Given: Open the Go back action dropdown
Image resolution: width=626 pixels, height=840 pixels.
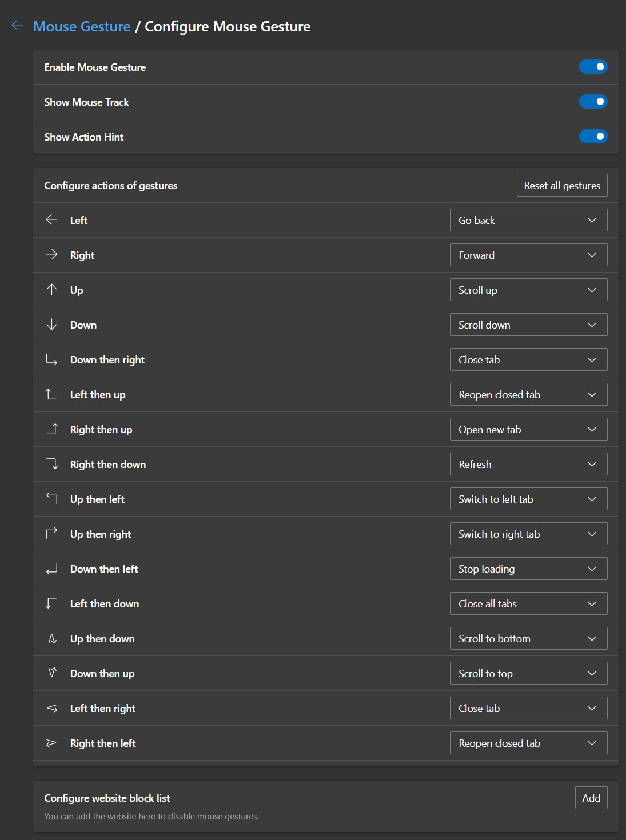Looking at the screenshot, I should pyautogui.click(x=528, y=220).
